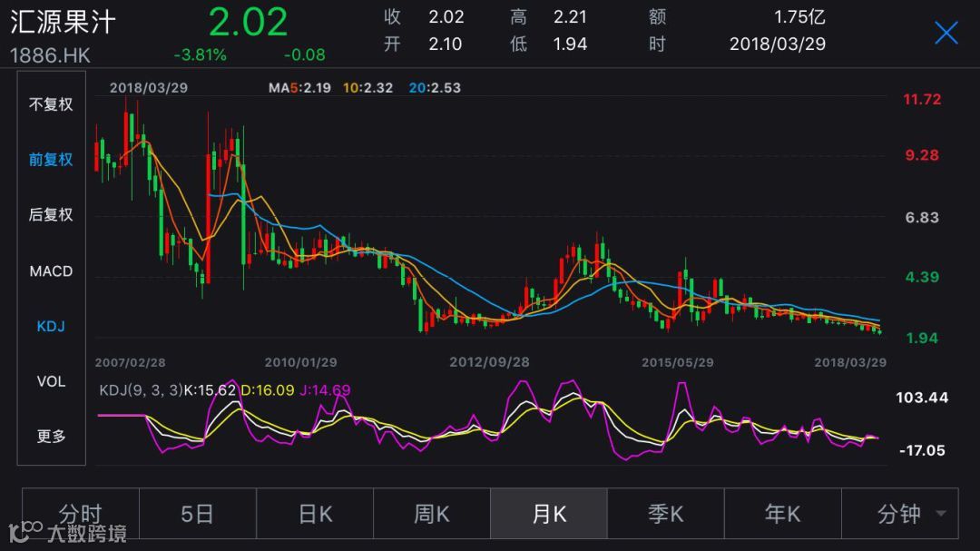980x551 pixels.
Task: Click the 2012/09/28 date axis label
Action: pos(489,362)
